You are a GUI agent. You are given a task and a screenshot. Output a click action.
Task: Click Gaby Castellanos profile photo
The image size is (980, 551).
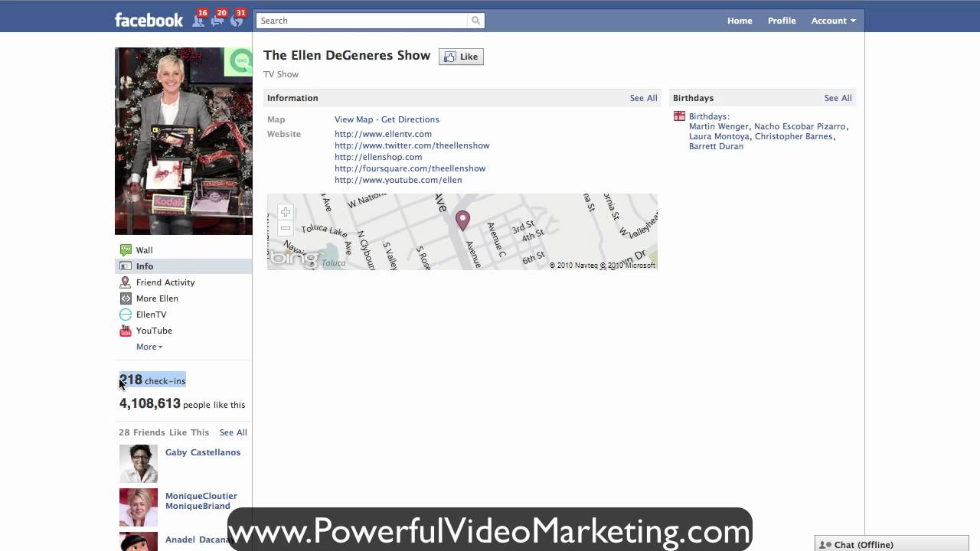tap(139, 464)
